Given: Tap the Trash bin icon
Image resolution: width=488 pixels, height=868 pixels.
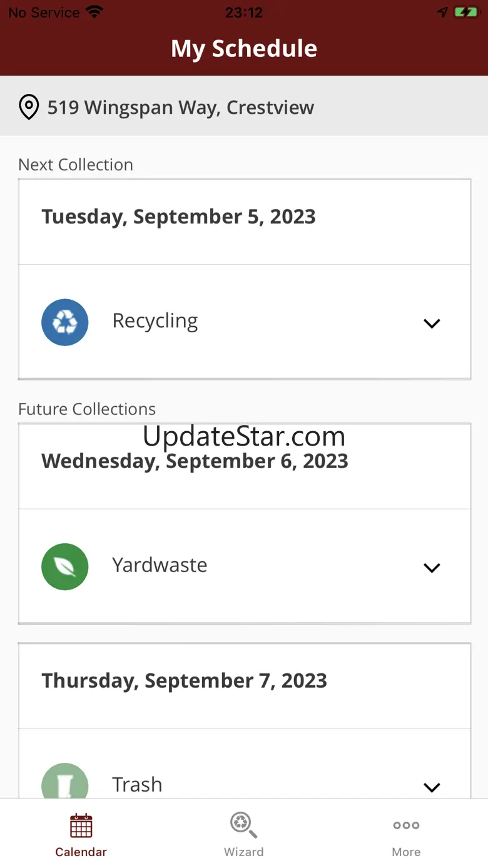Looking at the screenshot, I should click(x=65, y=782).
